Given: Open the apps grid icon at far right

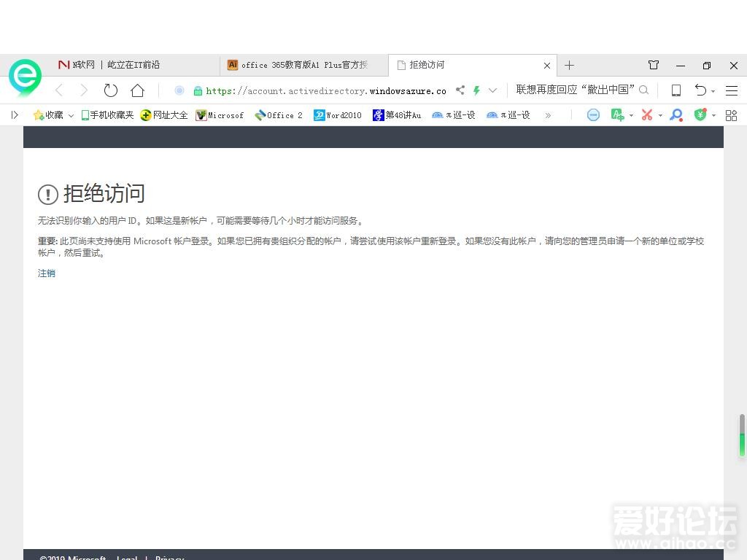Looking at the screenshot, I should [731, 114].
